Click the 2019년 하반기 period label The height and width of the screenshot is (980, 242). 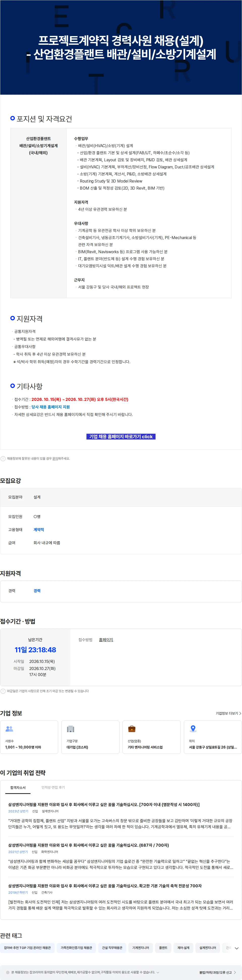tap(18, 892)
